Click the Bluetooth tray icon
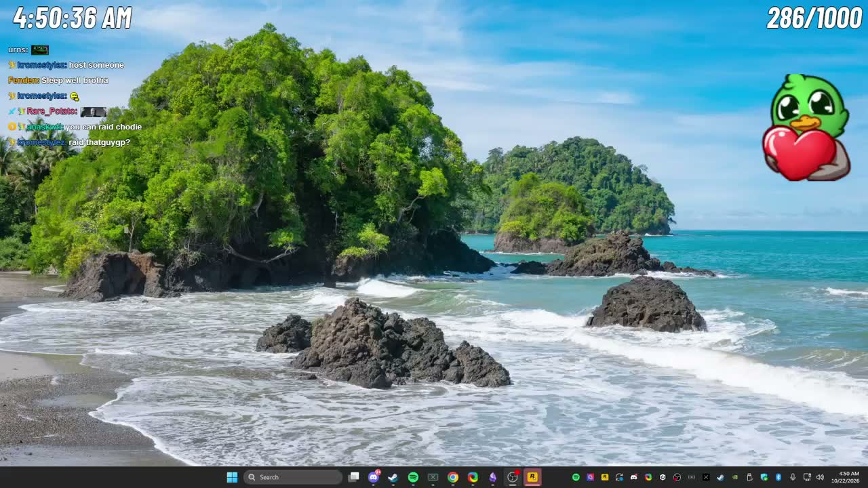Viewport: 868px width, 488px height. [778, 477]
